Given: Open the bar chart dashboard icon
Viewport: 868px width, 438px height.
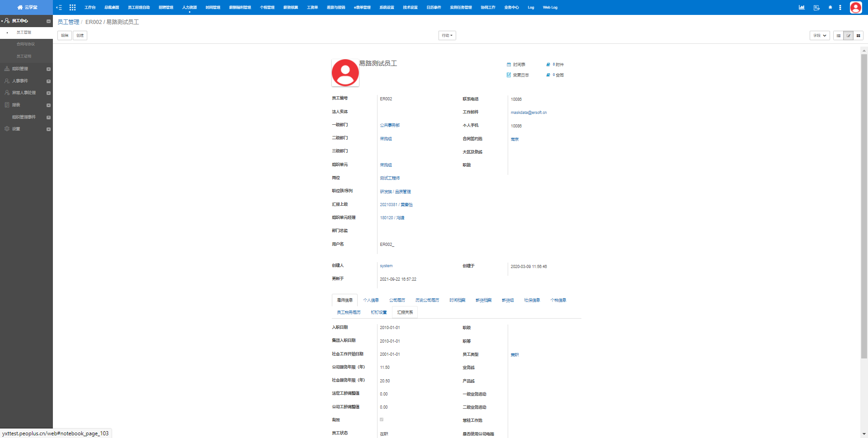Looking at the screenshot, I should 802,8.
